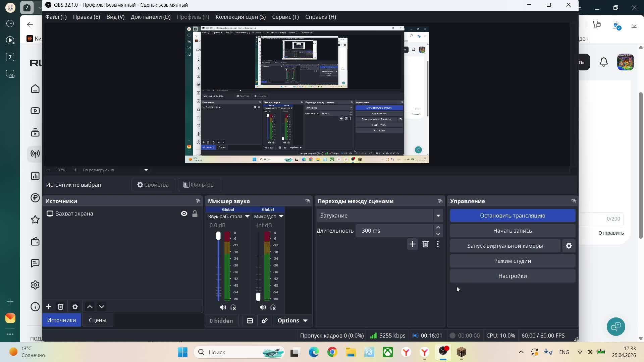Screen dimensions: 644x362
Task: Switch to the Сцены tab
Action: (98, 320)
